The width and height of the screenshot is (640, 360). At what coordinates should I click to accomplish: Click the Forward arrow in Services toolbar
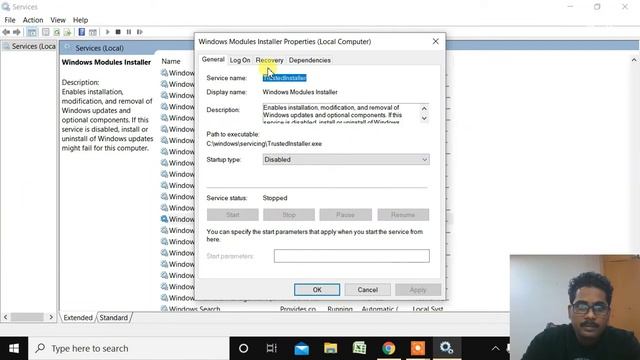[x=17, y=32]
